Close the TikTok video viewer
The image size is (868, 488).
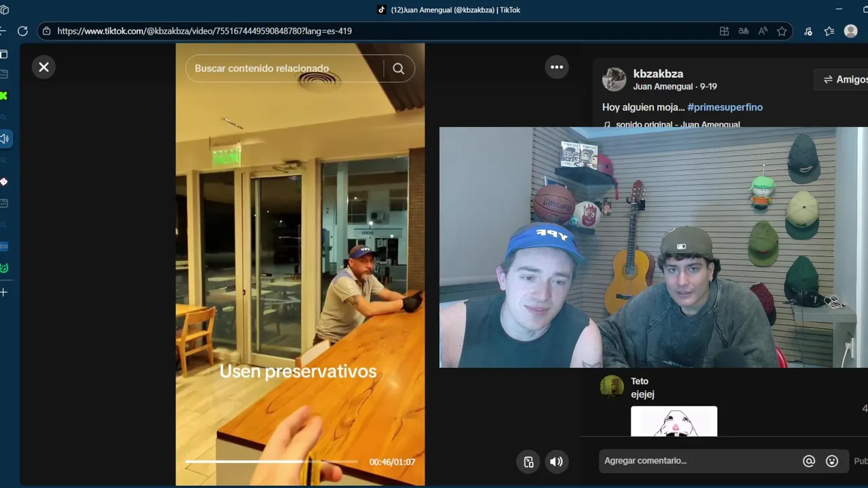pos(44,67)
